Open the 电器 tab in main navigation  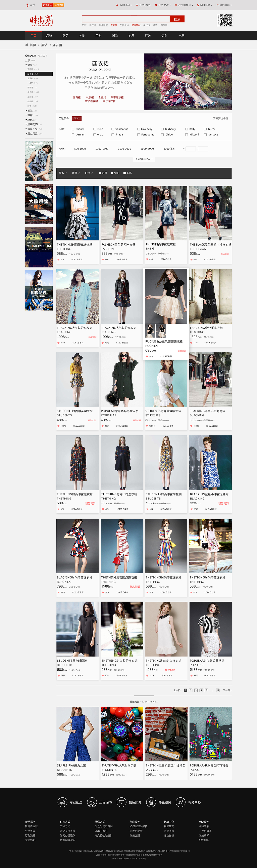click(x=181, y=35)
